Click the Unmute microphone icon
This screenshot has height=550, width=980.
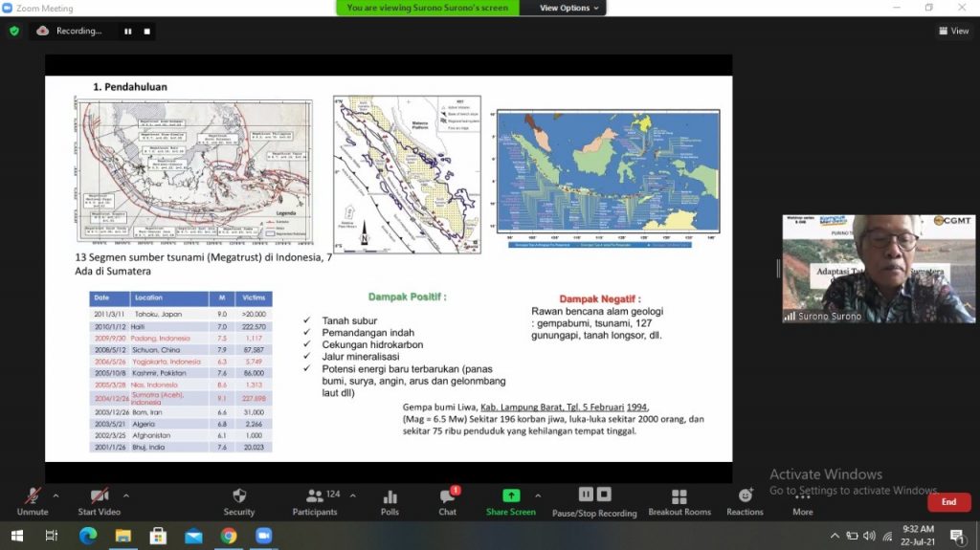[x=33, y=496]
